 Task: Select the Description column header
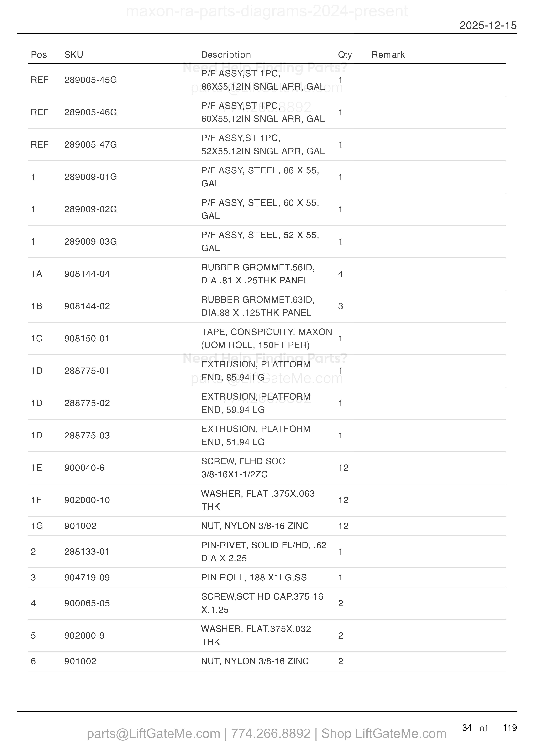pyautogui.click(x=226, y=55)
